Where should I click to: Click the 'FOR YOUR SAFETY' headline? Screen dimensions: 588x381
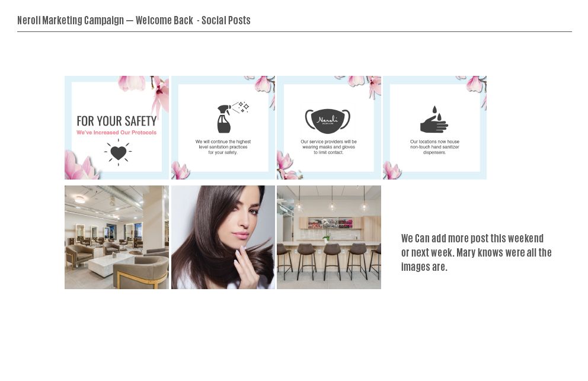point(117,121)
